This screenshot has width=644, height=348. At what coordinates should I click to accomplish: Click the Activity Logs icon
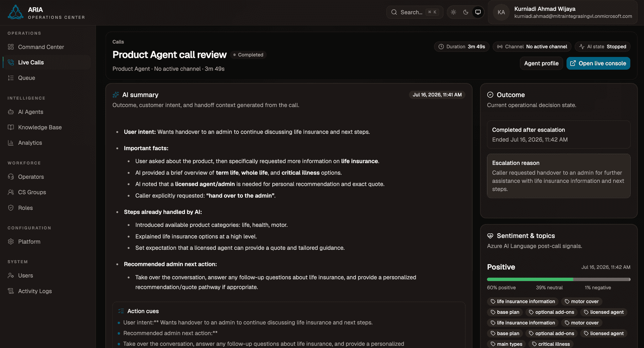[11, 291]
